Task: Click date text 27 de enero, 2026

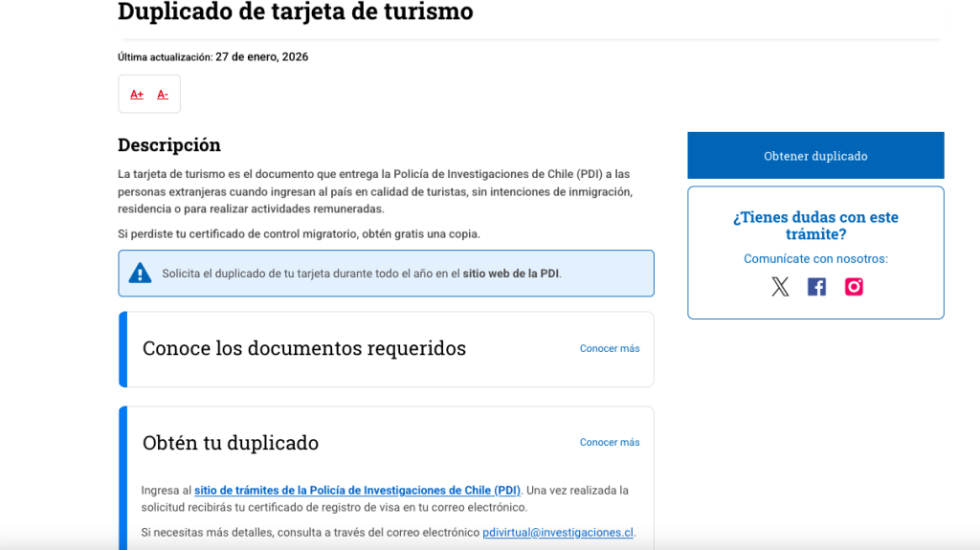Action: pos(262,56)
